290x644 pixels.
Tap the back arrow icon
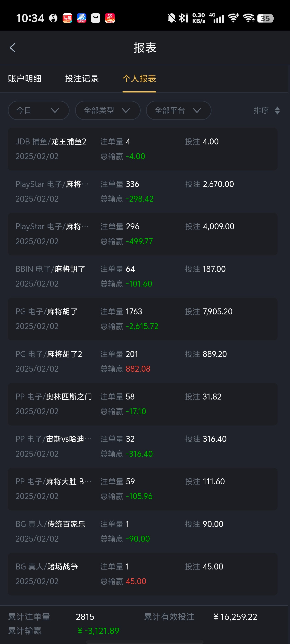12,48
